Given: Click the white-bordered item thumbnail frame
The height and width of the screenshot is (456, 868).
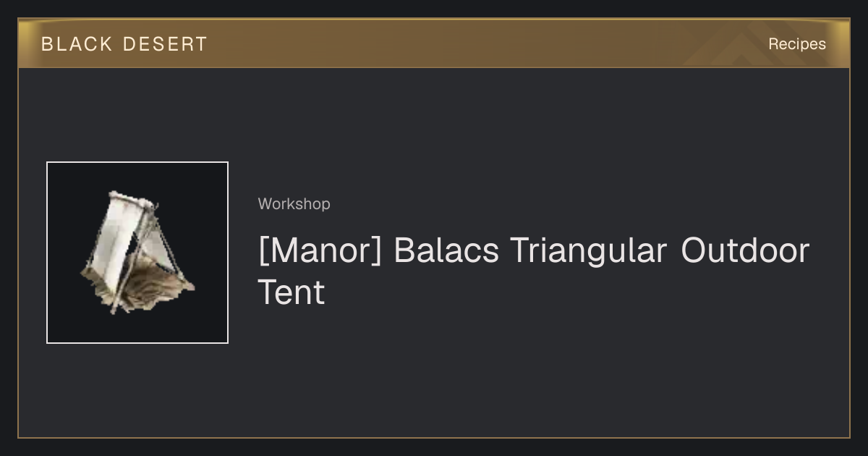Looking at the screenshot, I should [137, 253].
